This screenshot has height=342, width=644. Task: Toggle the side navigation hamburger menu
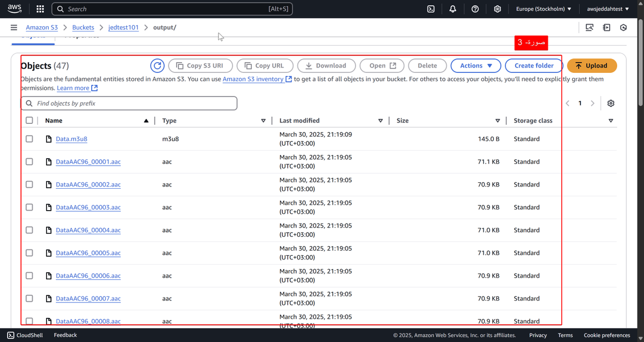point(14,27)
